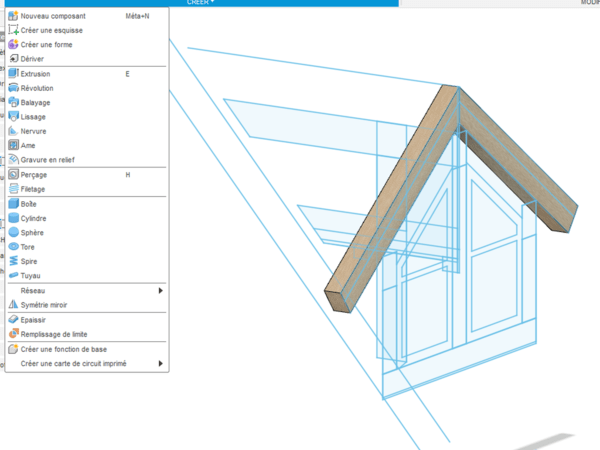
Task: Select the Révolution icon in the menu
Action: pos(13,88)
